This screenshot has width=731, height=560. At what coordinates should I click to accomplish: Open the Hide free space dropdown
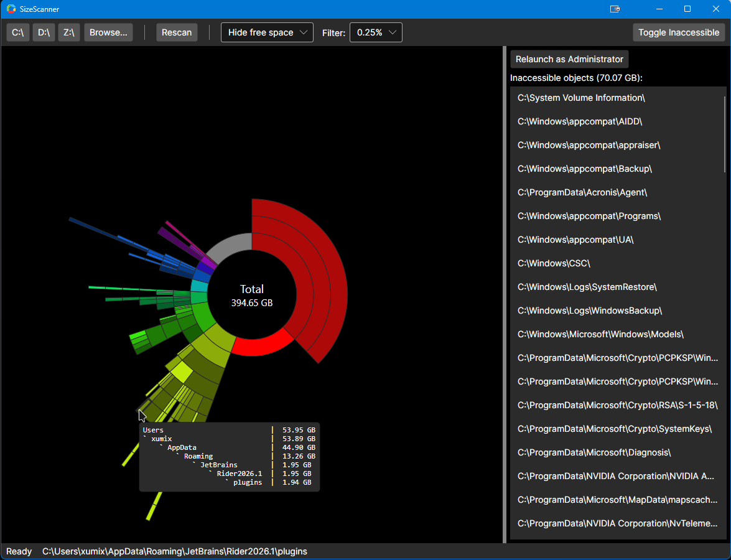pos(267,32)
